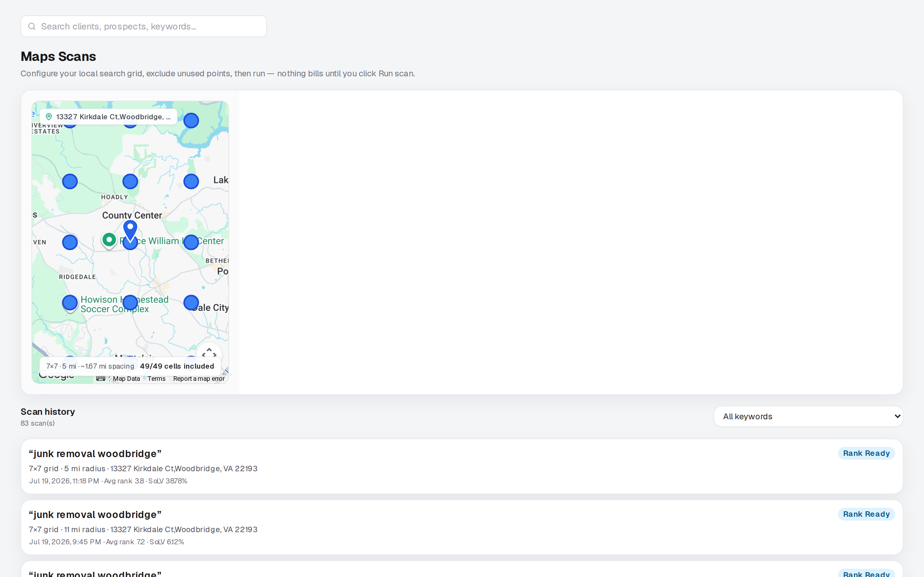The height and width of the screenshot is (577, 924).
Task: Open the map camera controls button
Action: (209, 355)
